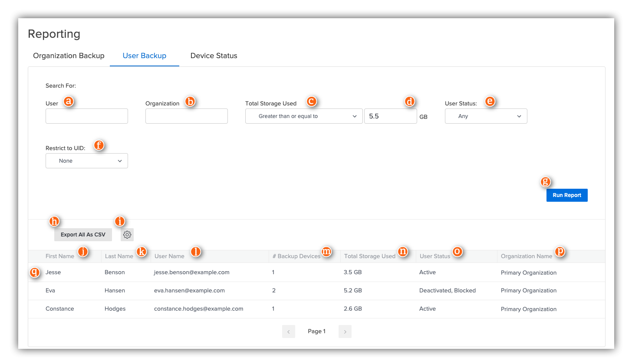The height and width of the screenshot is (364, 632).
Task: Select the User Backup tab
Action: coord(144,56)
